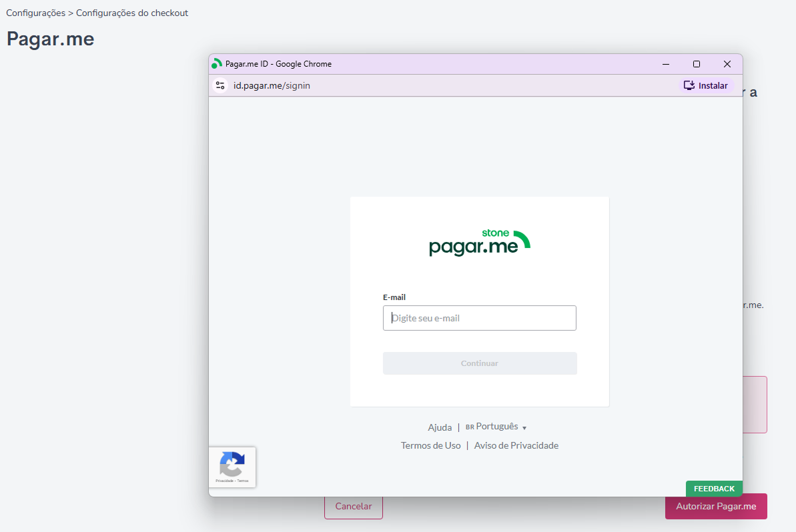Viewport: 796px width, 532px height.
Task: Click the Configurações breadcrumb in the background page
Action: (35, 13)
